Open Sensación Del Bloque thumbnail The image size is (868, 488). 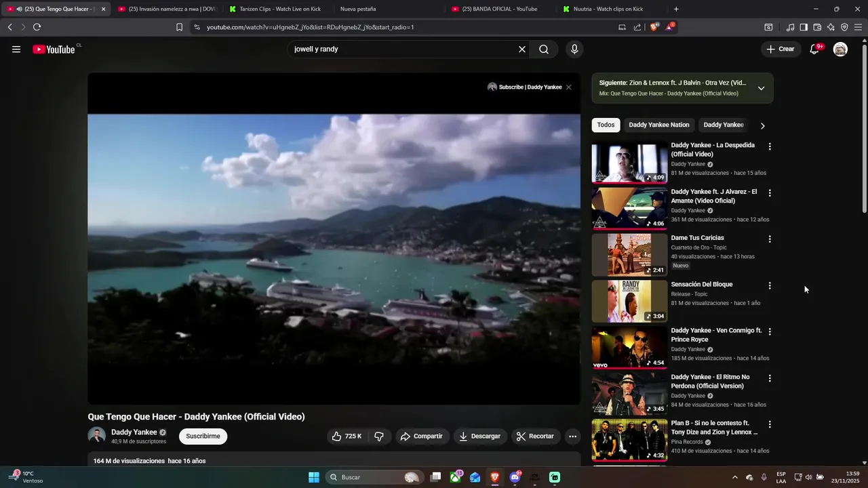(629, 301)
